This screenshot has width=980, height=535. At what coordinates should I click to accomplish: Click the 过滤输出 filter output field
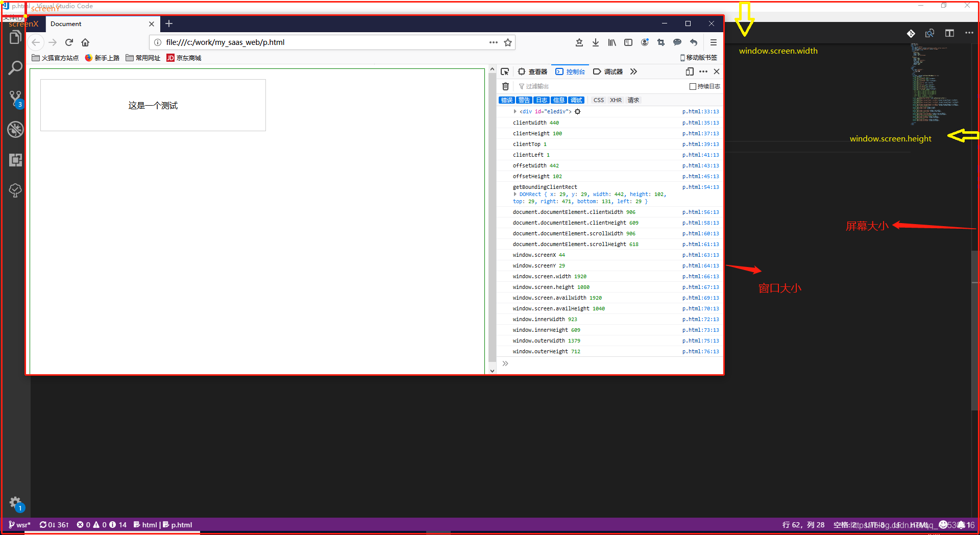point(602,86)
